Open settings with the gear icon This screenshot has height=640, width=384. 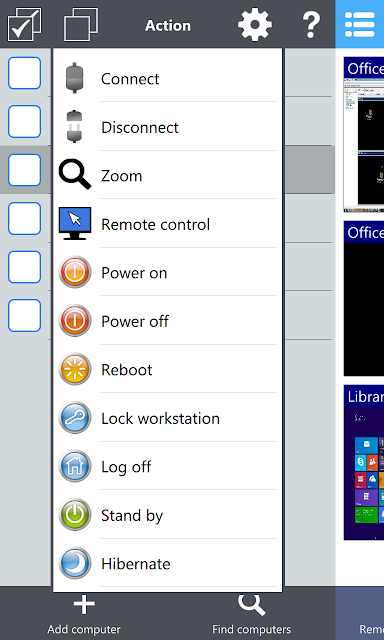[255, 24]
